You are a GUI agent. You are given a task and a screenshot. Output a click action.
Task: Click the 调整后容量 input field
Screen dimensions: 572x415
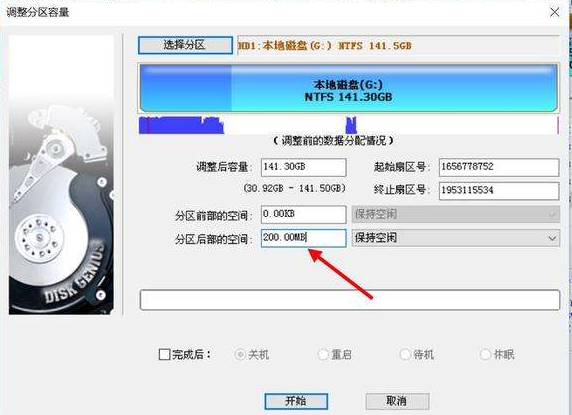(x=304, y=167)
